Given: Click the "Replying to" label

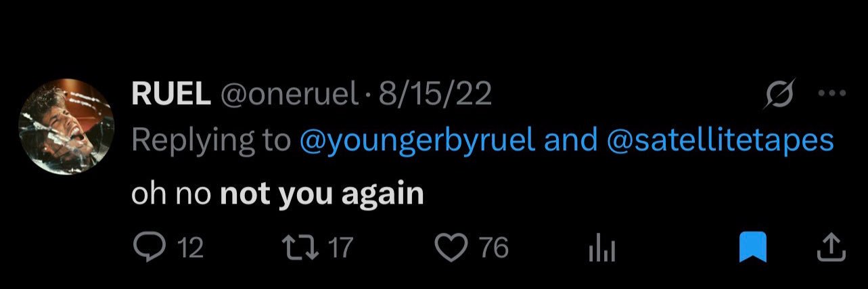Looking at the screenshot, I should coord(211,139).
